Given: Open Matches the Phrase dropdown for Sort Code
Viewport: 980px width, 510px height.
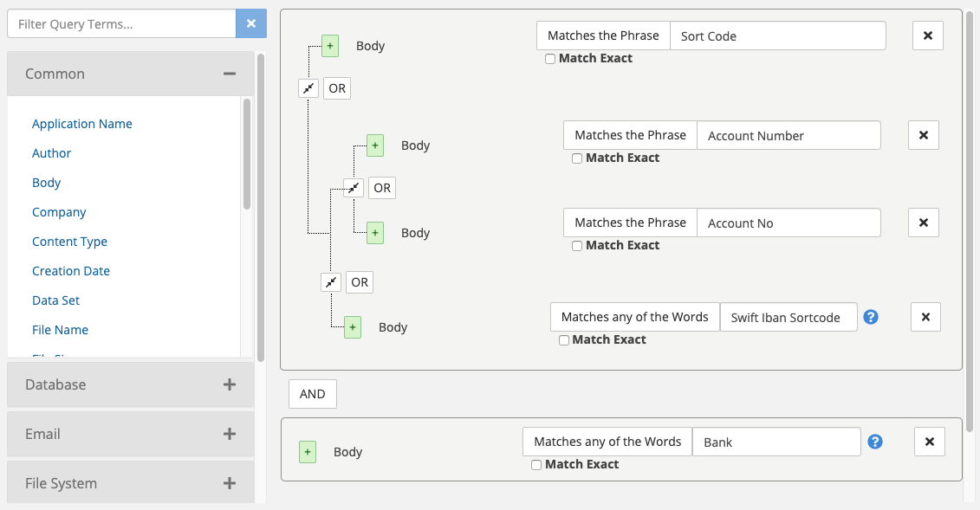Looking at the screenshot, I should click(x=603, y=36).
